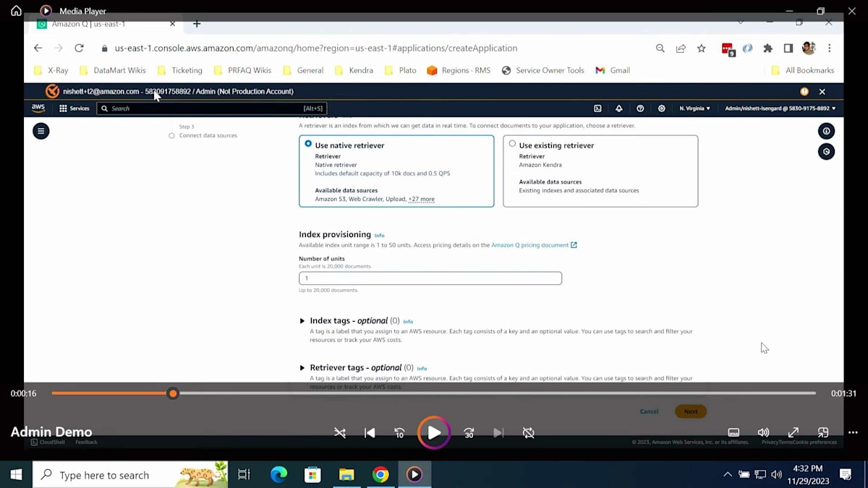
Task: Open AWS notifications bell
Action: pyautogui.click(x=618, y=108)
